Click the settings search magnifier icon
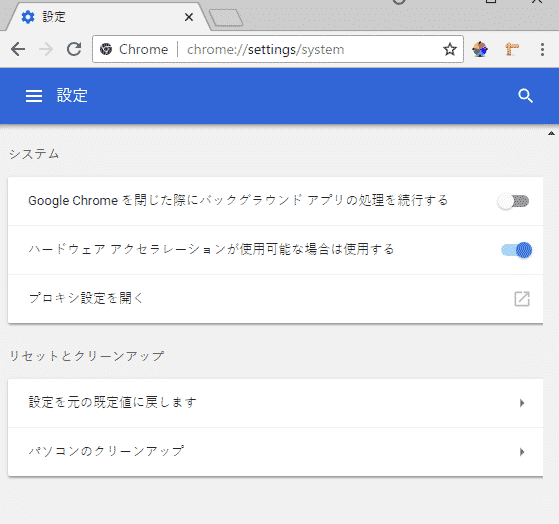559x524 pixels. pos(525,96)
